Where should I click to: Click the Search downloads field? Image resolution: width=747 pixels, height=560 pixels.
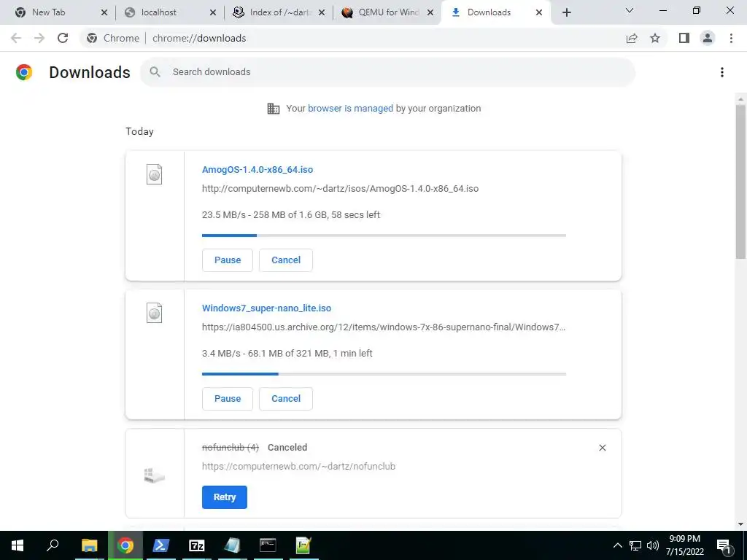pos(387,72)
